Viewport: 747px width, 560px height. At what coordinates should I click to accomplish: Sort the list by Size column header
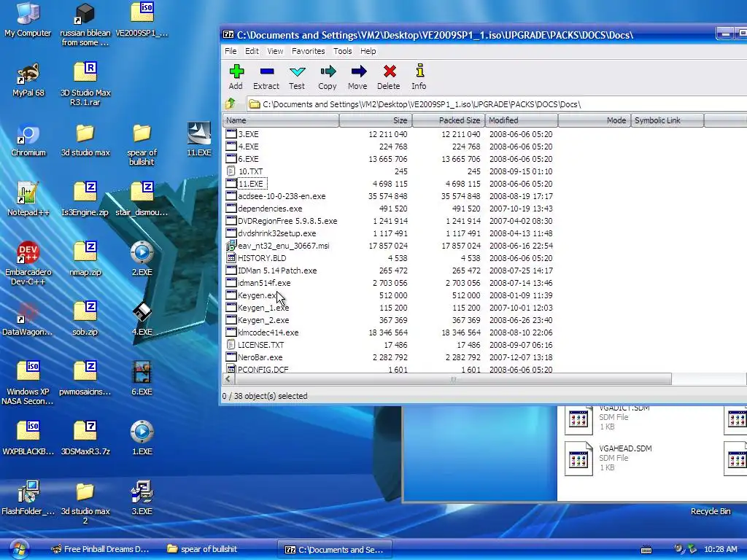click(376, 120)
